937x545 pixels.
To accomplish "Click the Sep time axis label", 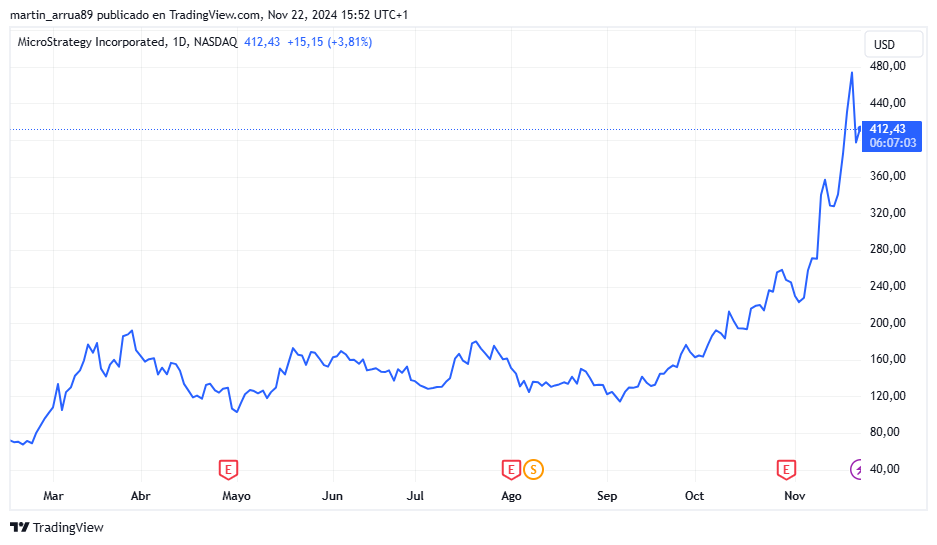I will pos(607,496).
